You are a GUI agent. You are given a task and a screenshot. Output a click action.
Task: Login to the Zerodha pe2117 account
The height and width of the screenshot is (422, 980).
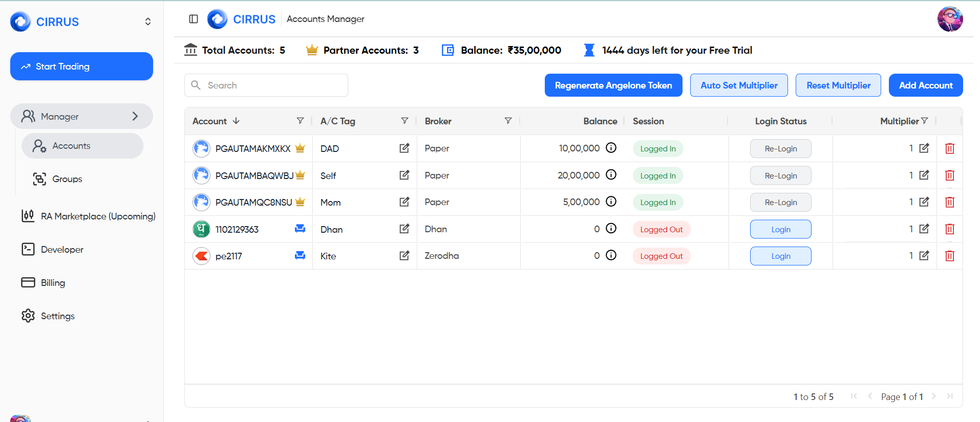(780, 256)
